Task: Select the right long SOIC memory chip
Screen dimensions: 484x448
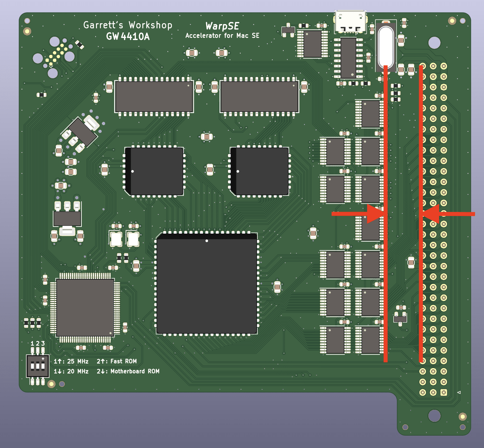Action: (x=260, y=96)
